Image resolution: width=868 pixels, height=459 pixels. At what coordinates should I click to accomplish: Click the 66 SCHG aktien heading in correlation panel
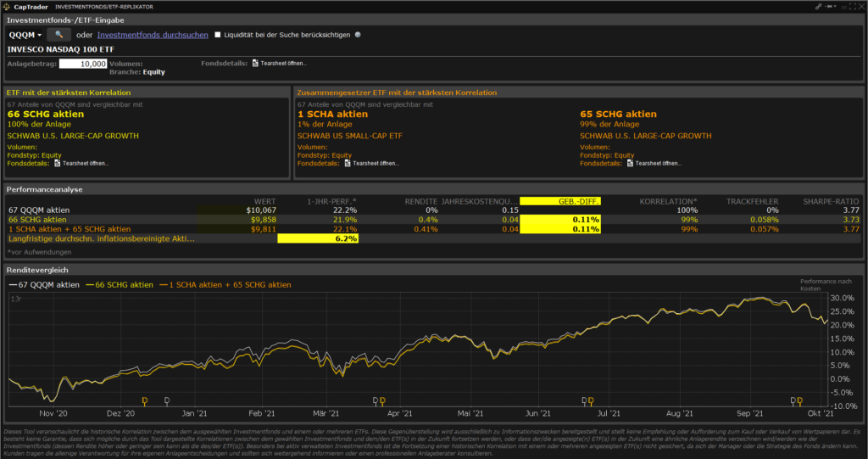tap(46, 115)
